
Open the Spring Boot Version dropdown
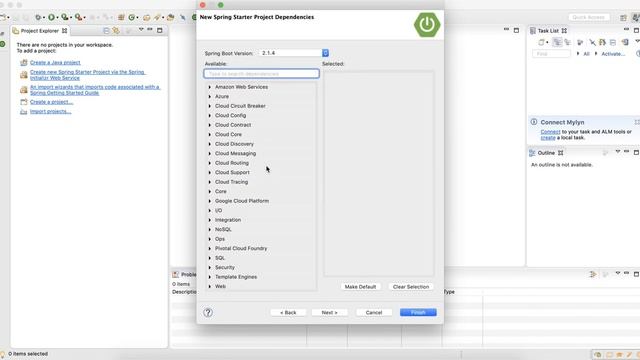tap(325, 53)
